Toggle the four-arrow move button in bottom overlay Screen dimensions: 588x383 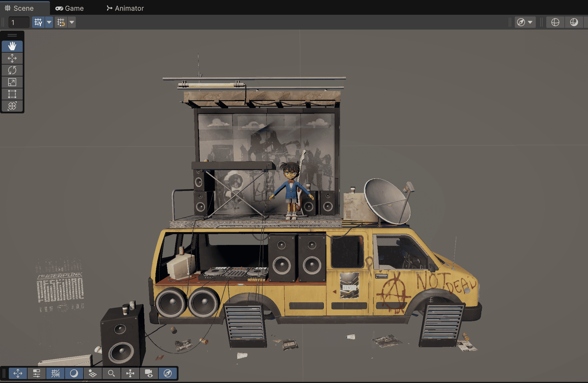tap(18, 373)
